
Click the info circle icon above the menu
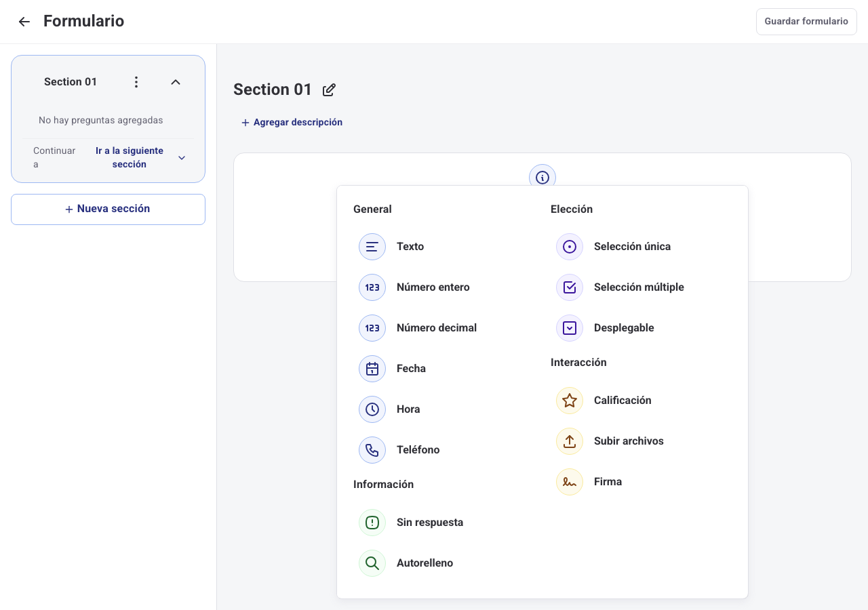542,178
